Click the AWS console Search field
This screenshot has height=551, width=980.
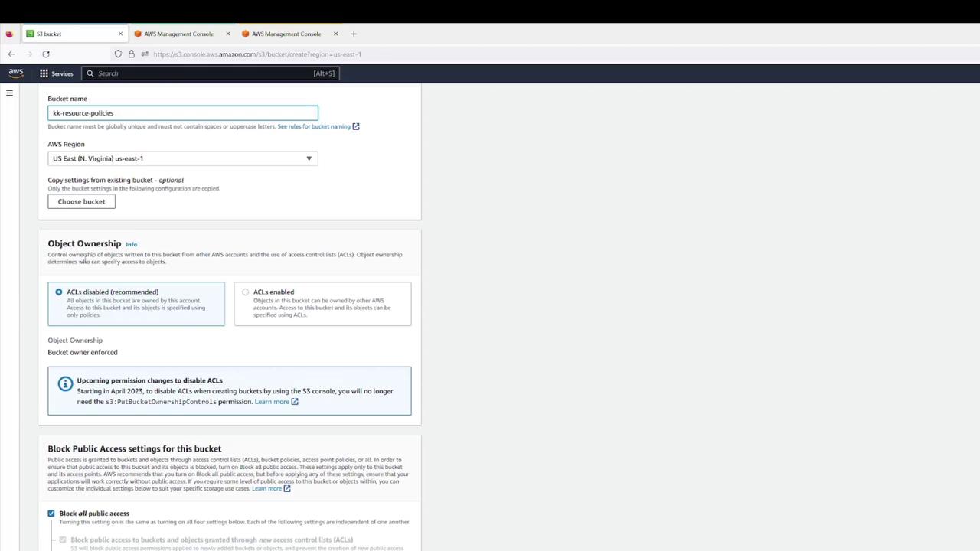210,73
